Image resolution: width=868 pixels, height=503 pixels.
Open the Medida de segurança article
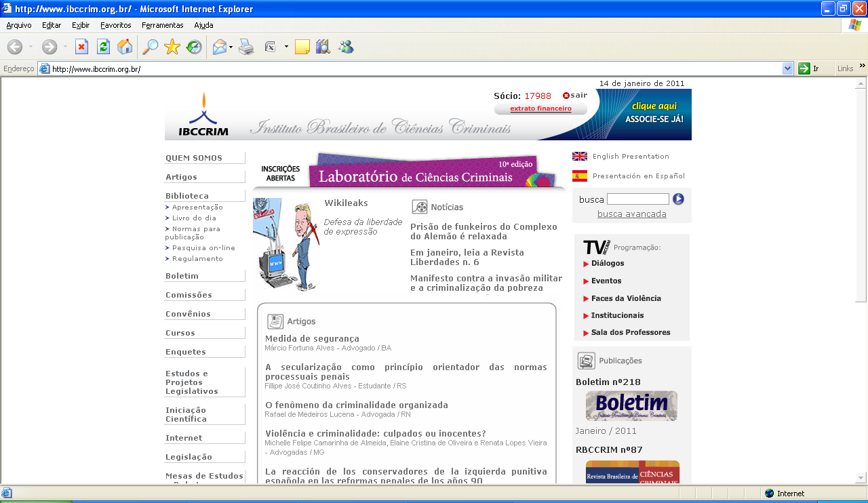[x=312, y=339]
